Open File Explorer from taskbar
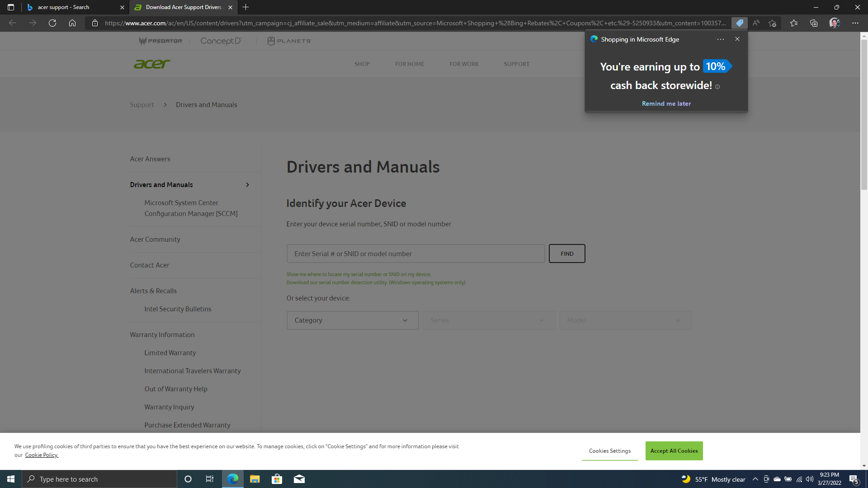Viewport: 868px width, 488px height. (x=255, y=479)
